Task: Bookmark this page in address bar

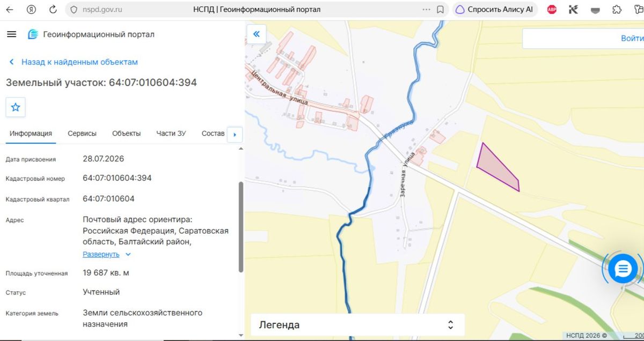Action: pyautogui.click(x=440, y=9)
